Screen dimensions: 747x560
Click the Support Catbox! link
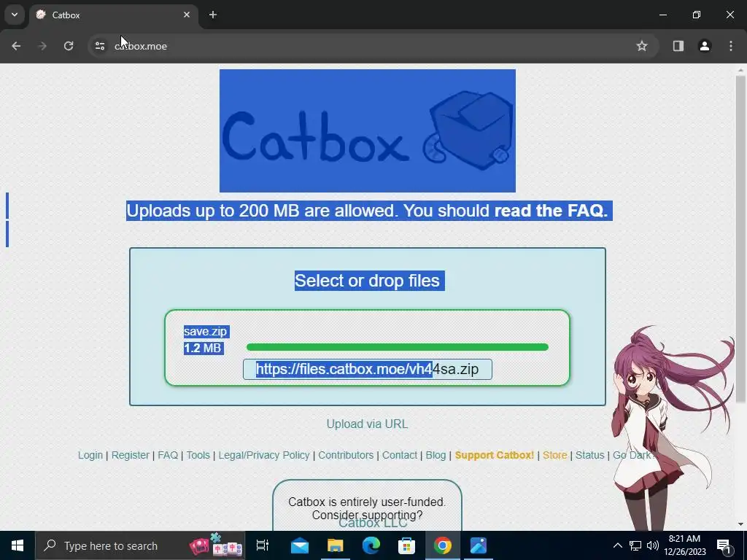(495, 455)
